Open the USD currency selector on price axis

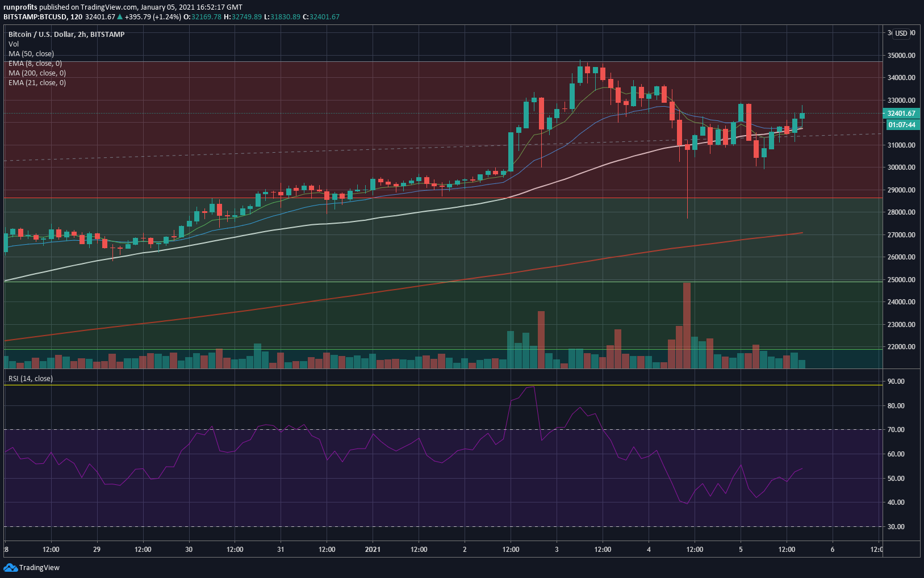click(901, 33)
